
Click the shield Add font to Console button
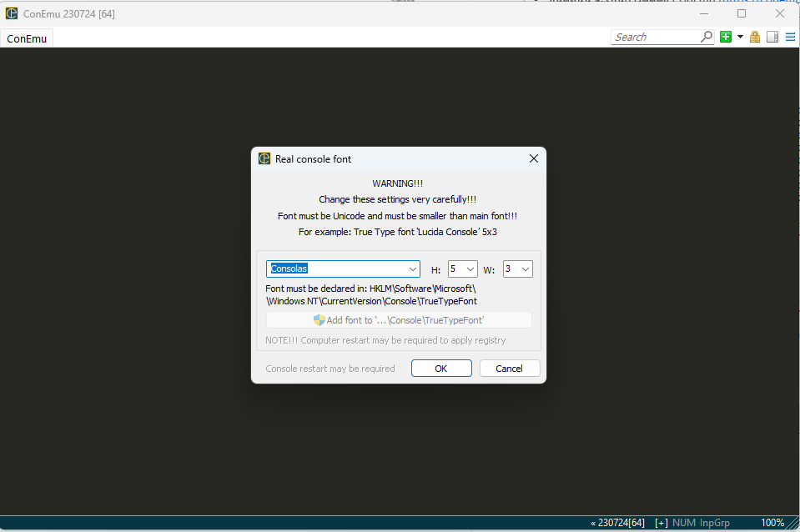399,320
